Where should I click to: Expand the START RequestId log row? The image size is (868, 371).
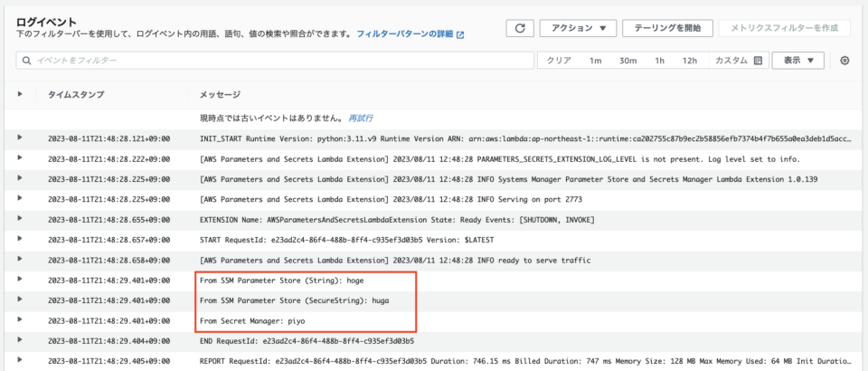pos(20,240)
